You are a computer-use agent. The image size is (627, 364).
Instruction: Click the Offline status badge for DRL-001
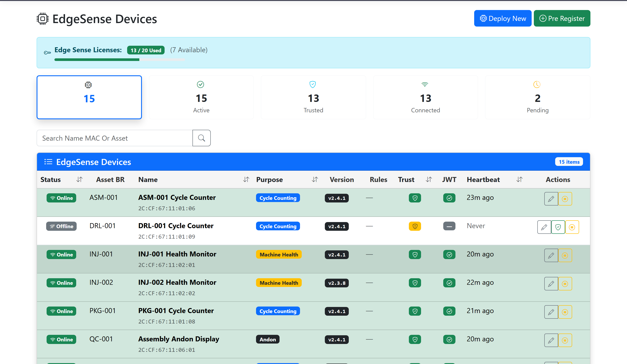click(x=61, y=226)
